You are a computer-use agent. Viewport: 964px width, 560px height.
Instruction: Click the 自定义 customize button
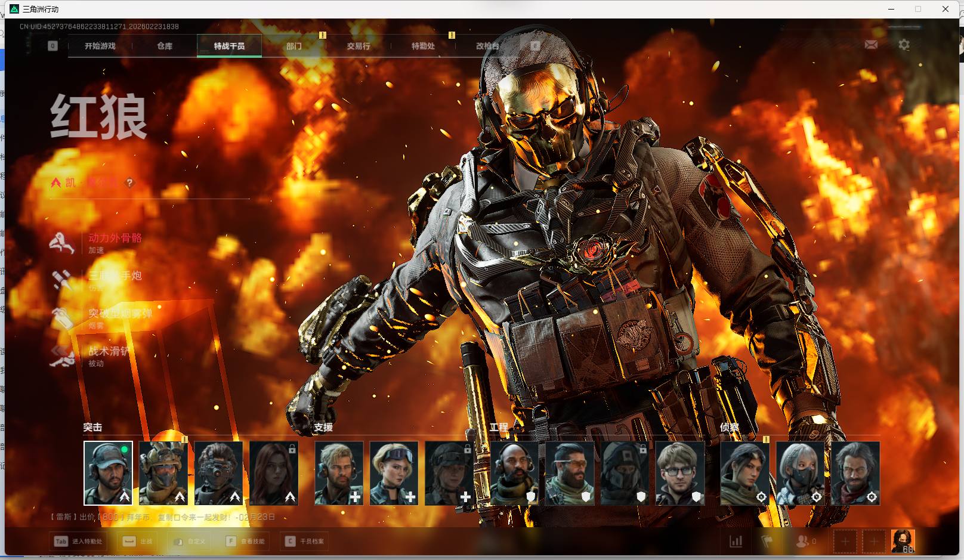(x=189, y=542)
